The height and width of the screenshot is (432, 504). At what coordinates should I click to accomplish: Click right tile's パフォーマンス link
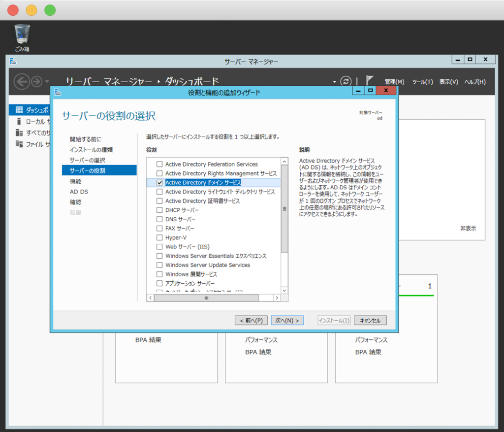coord(371,340)
